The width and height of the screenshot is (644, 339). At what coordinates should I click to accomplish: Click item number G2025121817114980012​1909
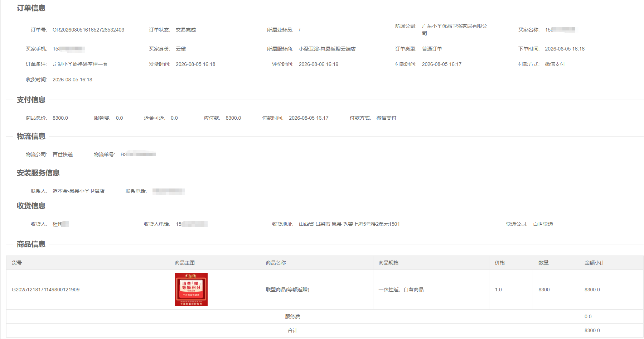pyautogui.click(x=46, y=290)
